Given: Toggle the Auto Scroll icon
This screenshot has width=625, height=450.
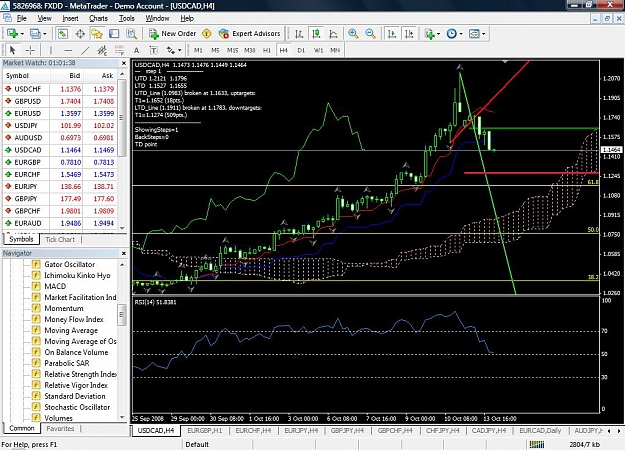Looking at the screenshot, I should [x=392, y=34].
